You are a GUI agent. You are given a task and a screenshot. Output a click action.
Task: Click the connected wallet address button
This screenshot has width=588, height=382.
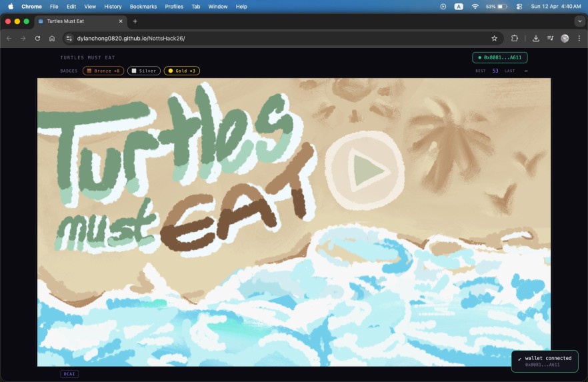(500, 57)
